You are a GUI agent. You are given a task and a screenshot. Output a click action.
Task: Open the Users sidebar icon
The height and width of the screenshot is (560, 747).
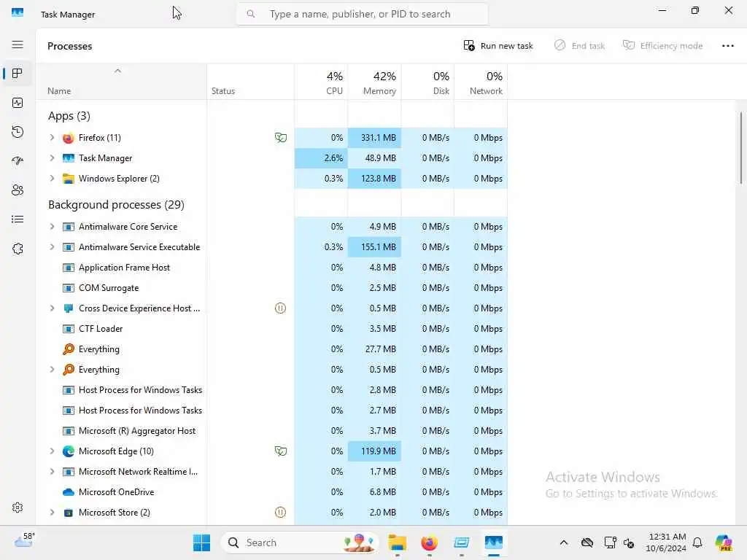click(18, 190)
